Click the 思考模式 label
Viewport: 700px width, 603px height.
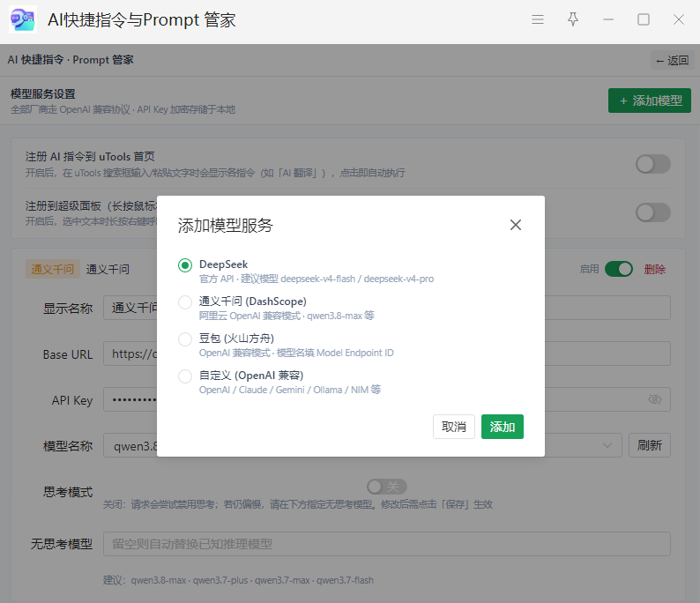click(68, 492)
